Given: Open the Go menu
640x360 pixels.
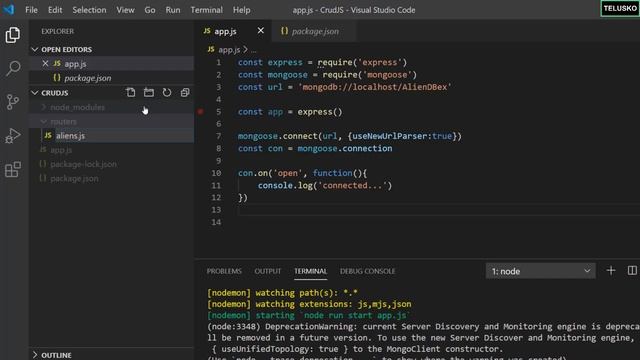Looking at the screenshot, I should click(x=150, y=10).
